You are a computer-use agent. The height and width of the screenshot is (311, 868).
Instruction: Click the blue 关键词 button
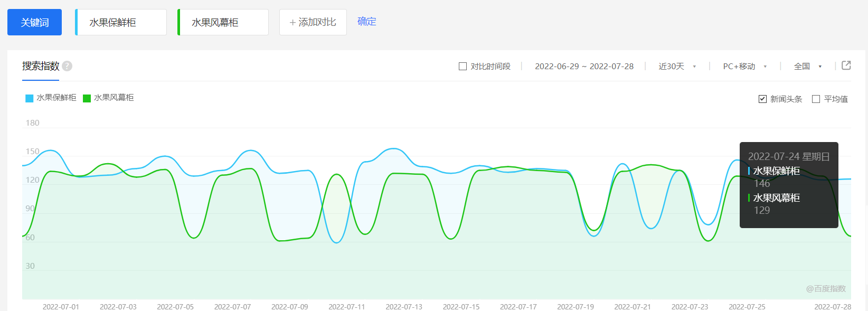34,22
